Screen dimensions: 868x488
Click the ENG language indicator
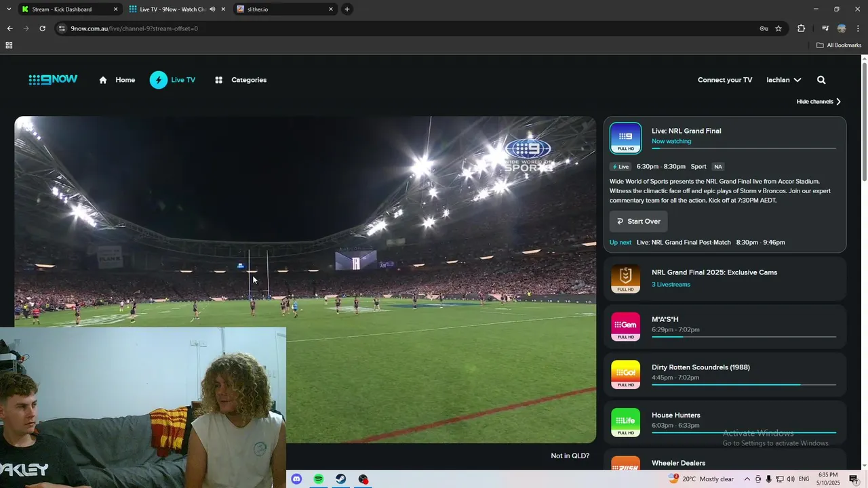(804, 479)
